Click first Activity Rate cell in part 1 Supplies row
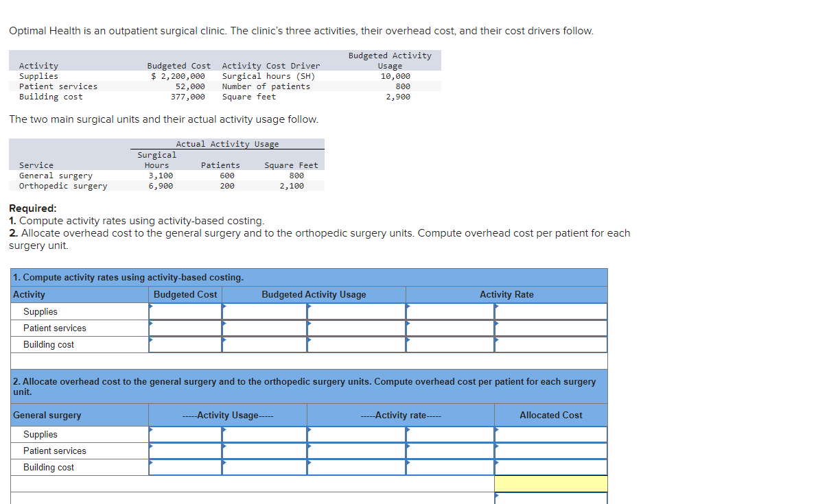 coord(449,311)
